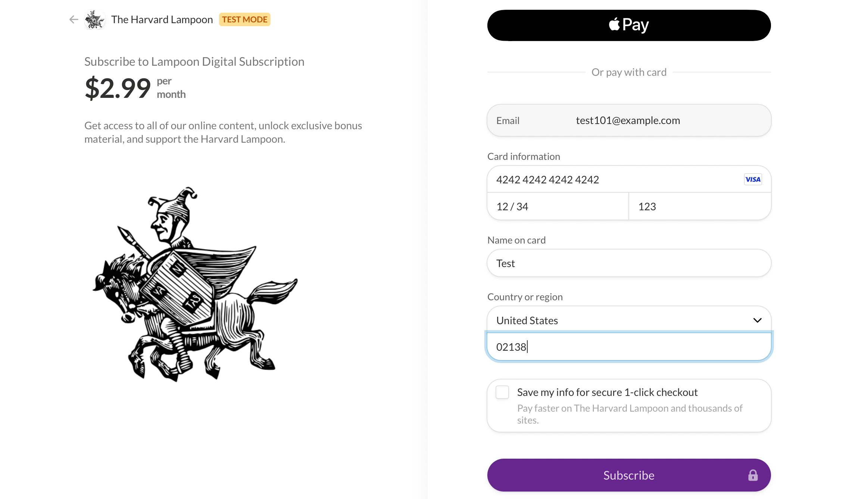Click the CVC field showing 123
Screen dimensions: 868x499
click(x=700, y=207)
